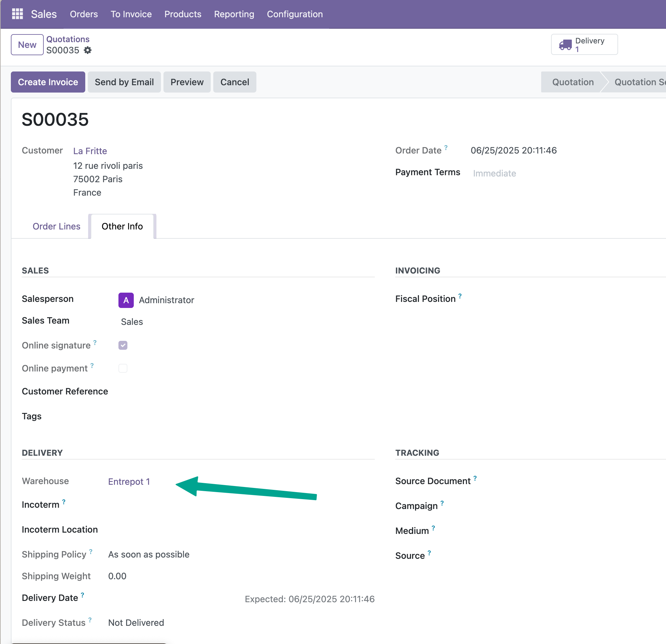Enable the Online payment checkbox
The height and width of the screenshot is (644, 666).
tap(123, 368)
